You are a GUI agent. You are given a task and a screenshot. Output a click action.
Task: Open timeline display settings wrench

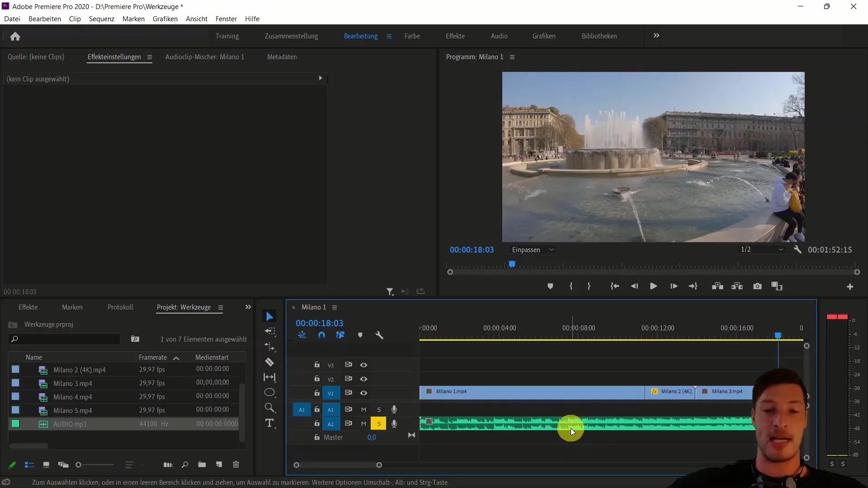point(379,335)
